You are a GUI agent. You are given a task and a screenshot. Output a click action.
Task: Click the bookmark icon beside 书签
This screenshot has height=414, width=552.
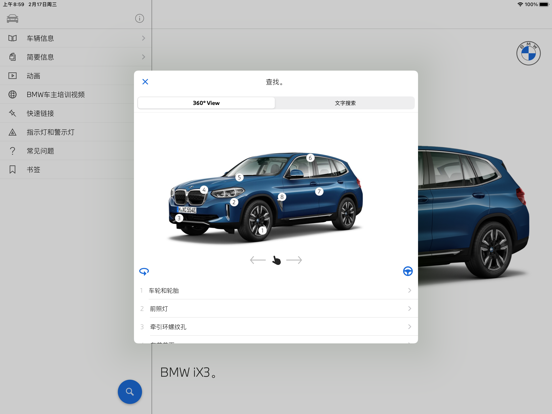[x=12, y=170]
